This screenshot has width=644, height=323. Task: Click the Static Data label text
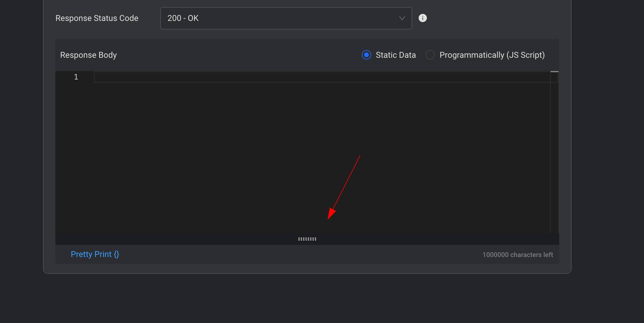click(x=396, y=55)
